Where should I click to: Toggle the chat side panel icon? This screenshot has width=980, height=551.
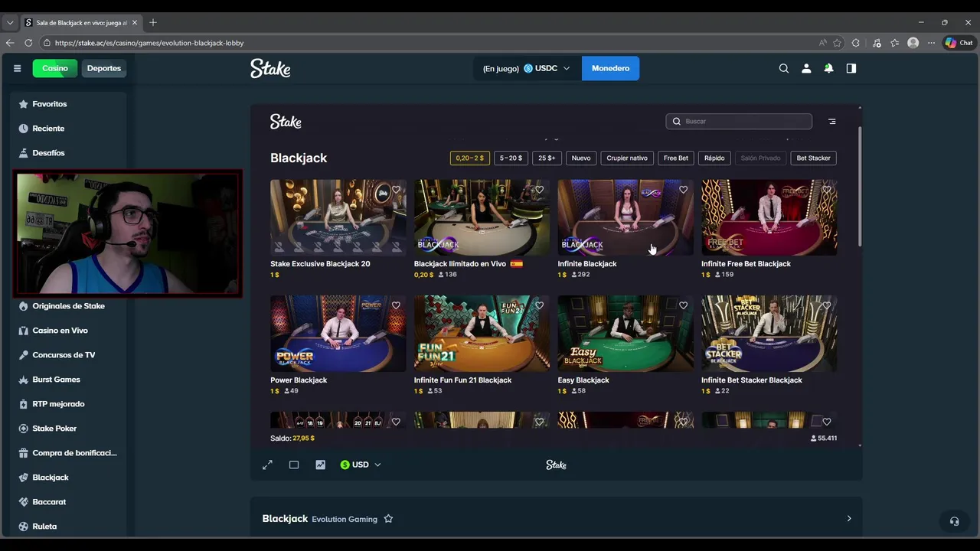851,68
